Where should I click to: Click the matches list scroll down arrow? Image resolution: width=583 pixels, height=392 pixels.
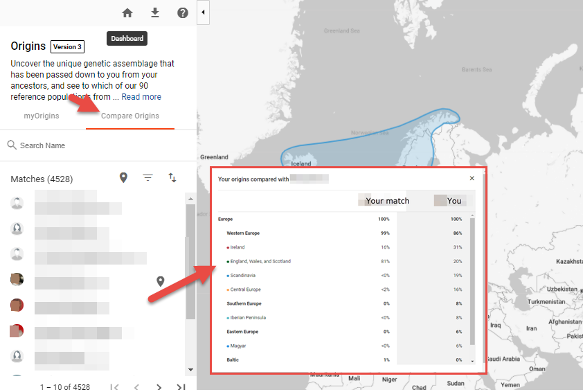coord(190,370)
